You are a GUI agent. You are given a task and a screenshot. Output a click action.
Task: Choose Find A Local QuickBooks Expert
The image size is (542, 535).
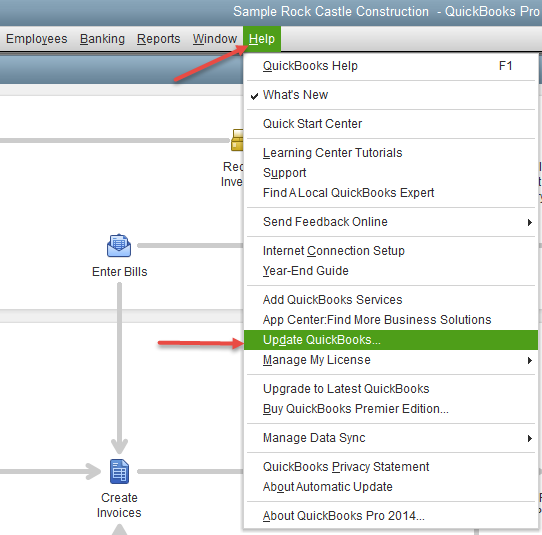tap(391, 193)
